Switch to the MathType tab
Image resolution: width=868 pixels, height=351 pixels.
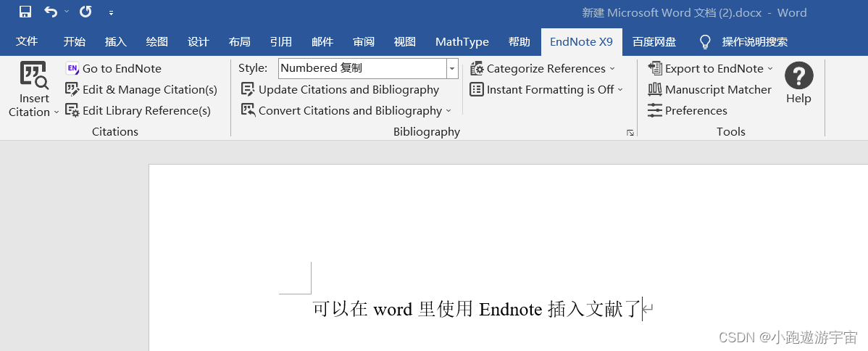pyautogui.click(x=462, y=41)
